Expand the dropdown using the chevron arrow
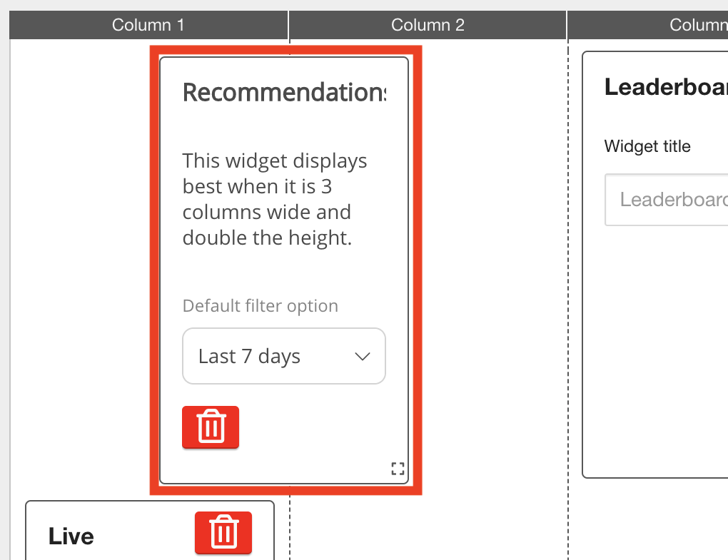The image size is (728, 560). 363,357
